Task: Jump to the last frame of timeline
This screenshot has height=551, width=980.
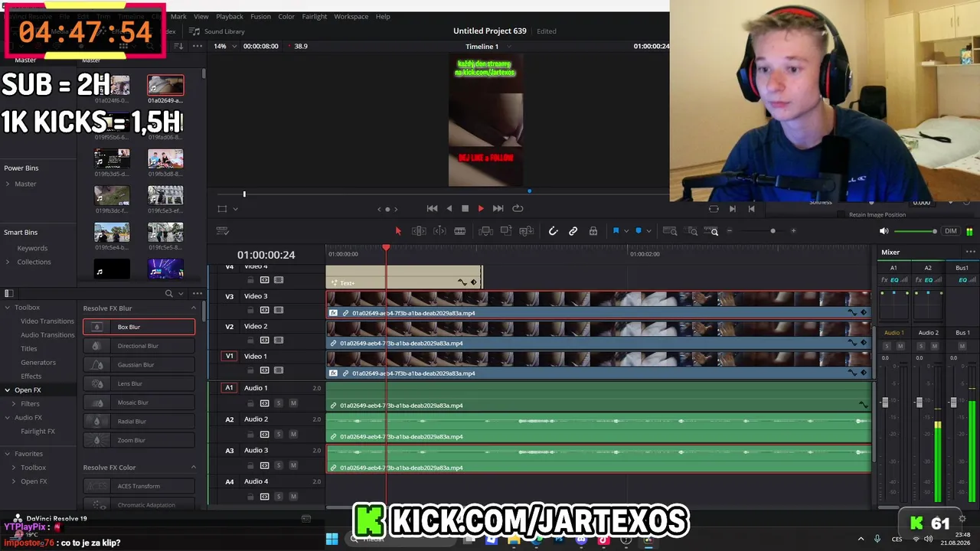Action: [498, 208]
